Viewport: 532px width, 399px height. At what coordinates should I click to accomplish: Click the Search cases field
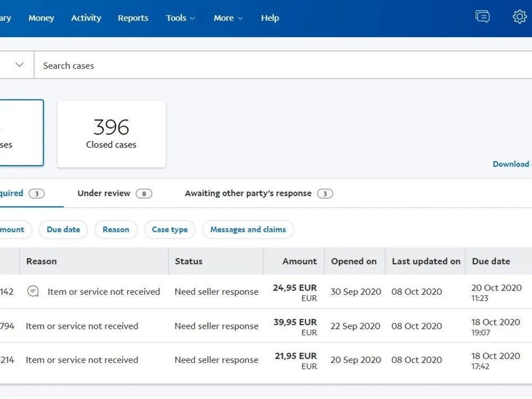click(x=283, y=65)
